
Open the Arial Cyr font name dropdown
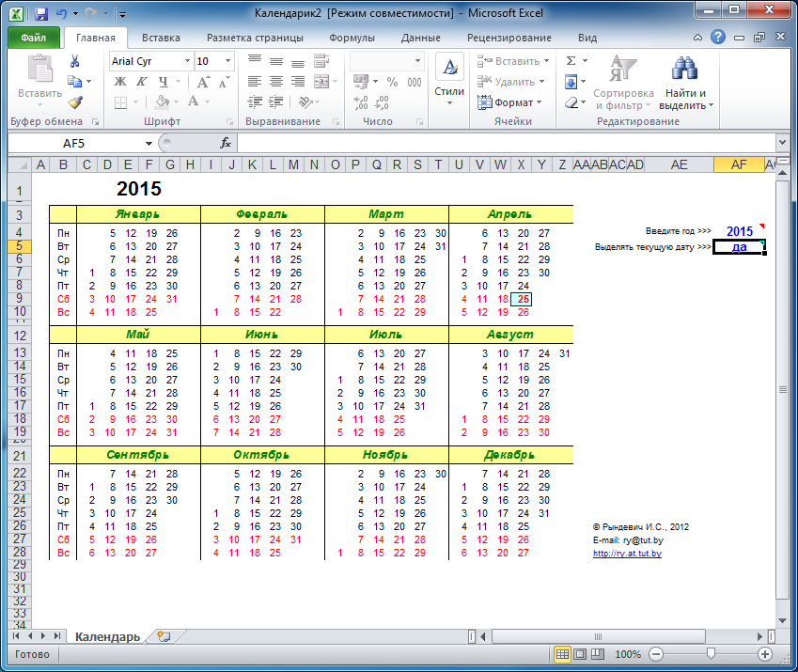tap(187, 61)
